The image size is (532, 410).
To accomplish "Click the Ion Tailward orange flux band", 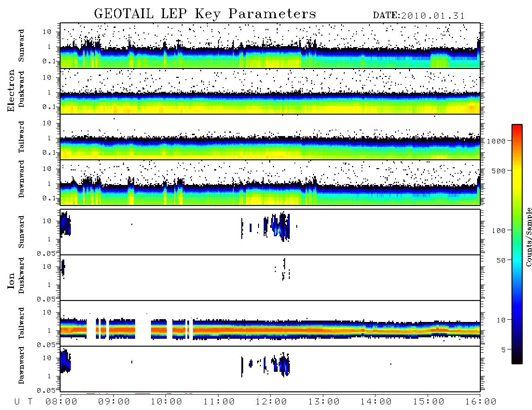I will [270, 329].
